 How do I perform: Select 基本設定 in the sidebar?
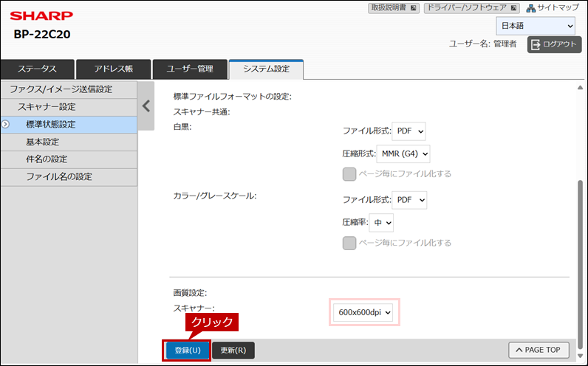click(x=43, y=142)
